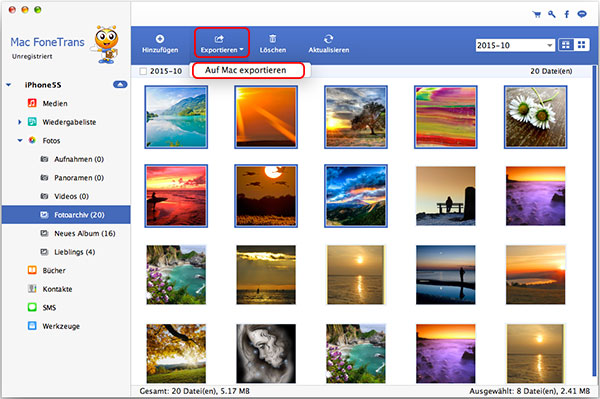Open Medien in the sidebar
The width and height of the screenshot is (600, 399).
coord(55,103)
